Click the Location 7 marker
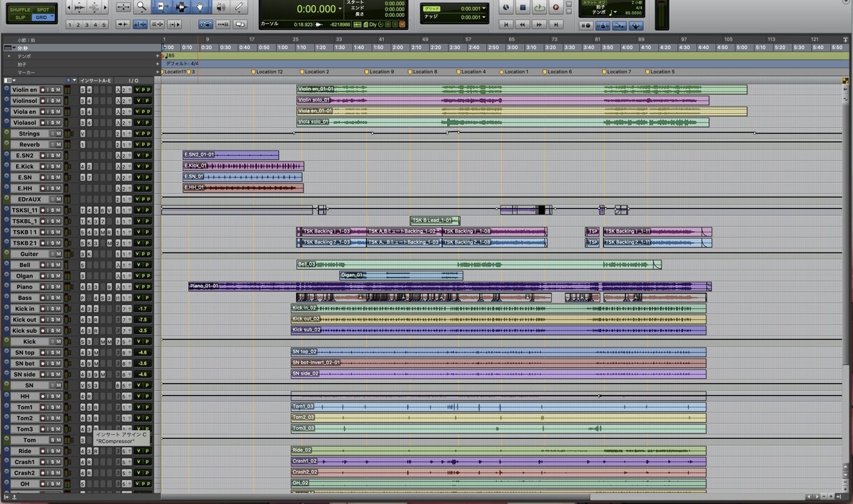Viewport: 853px width, 504px height. (617, 72)
